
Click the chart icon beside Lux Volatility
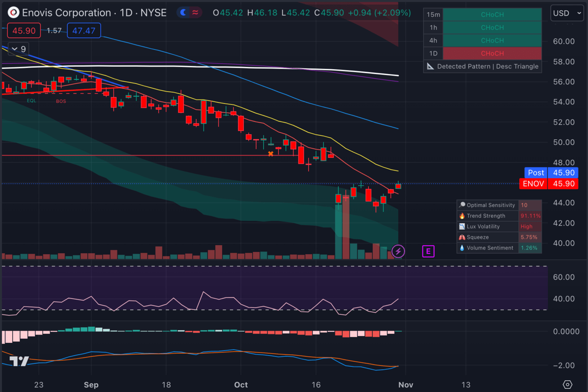tap(462, 226)
